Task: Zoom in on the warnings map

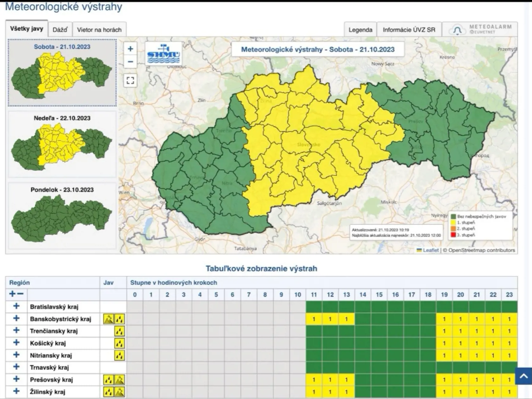Action: 130,49
